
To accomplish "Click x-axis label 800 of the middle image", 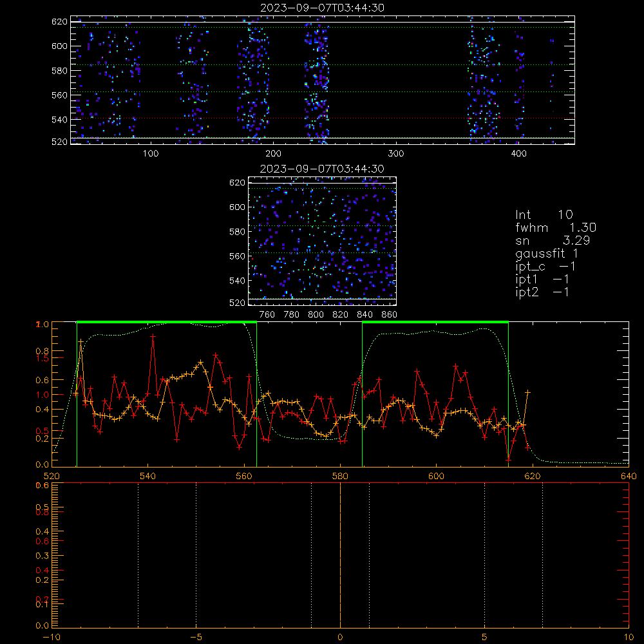I will [x=316, y=315].
